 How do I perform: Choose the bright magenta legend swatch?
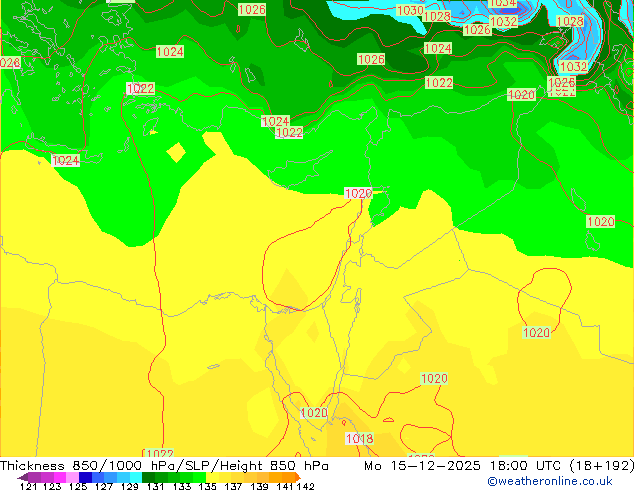60,477
